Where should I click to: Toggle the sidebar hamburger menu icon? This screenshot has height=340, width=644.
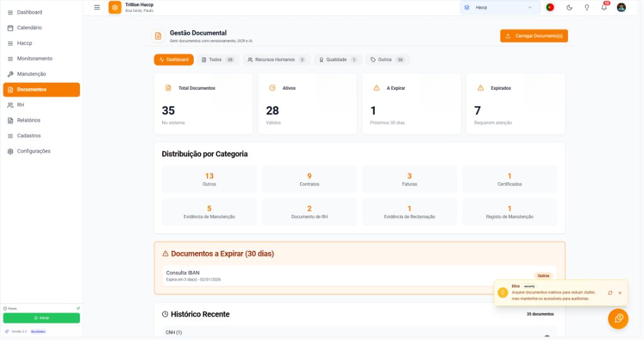tap(97, 8)
